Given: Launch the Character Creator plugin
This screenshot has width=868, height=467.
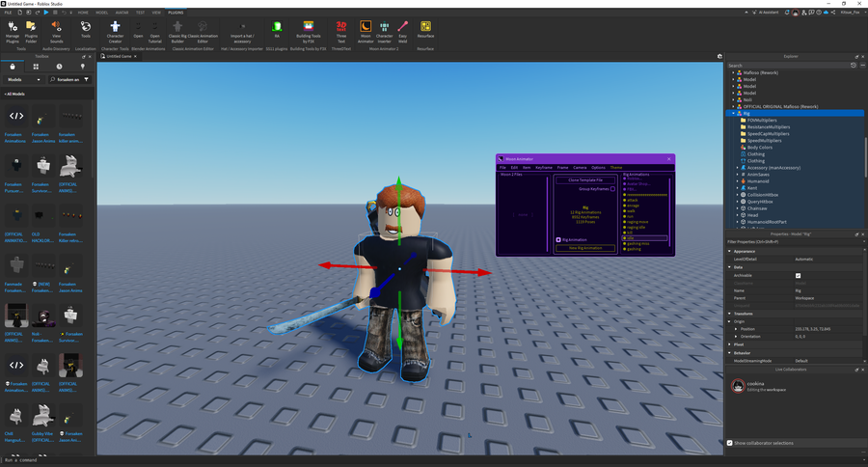Looking at the screenshot, I should point(115,32).
